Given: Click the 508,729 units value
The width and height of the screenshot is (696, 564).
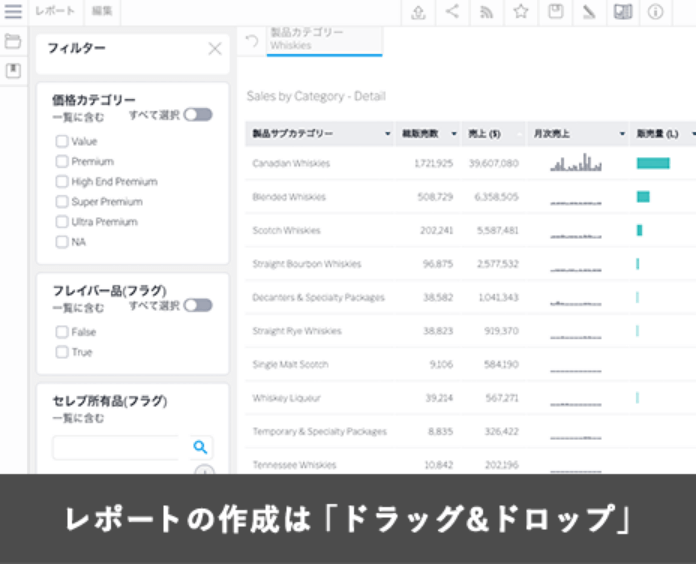Looking at the screenshot, I should click(435, 197).
